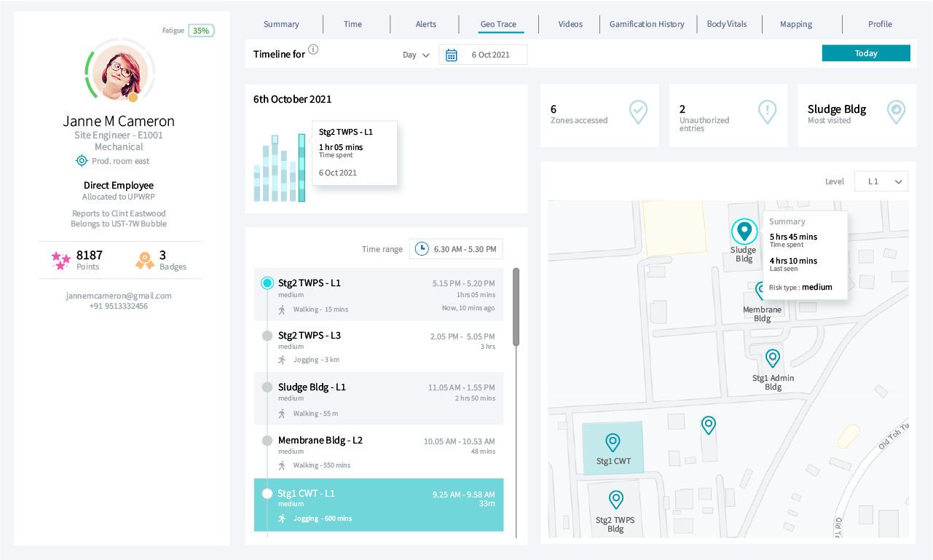Click the Stg2 TWPS Bldg map pin
The image size is (933, 560).
616,499
